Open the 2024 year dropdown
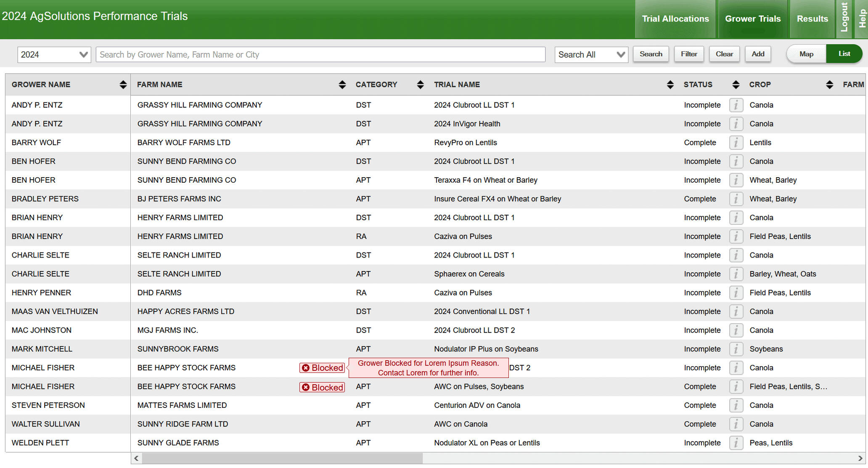This screenshot has width=868, height=468. pos(54,55)
